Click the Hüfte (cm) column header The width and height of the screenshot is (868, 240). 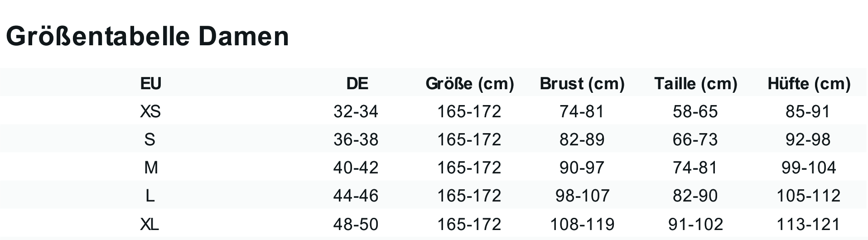pos(809,84)
